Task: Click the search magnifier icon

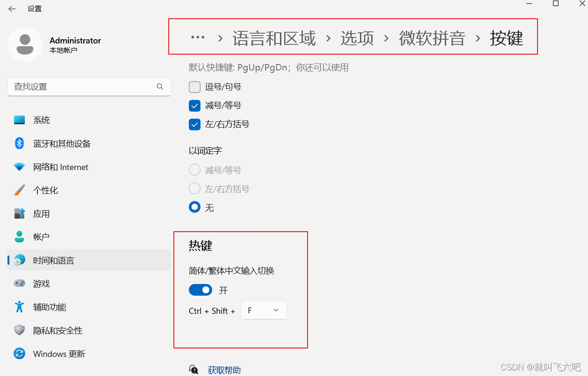Action: pyautogui.click(x=160, y=86)
